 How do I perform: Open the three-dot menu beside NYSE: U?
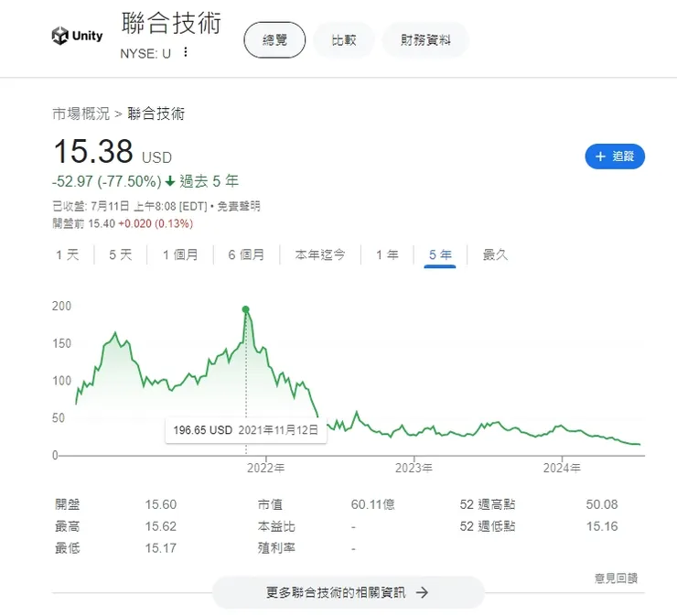185,52
